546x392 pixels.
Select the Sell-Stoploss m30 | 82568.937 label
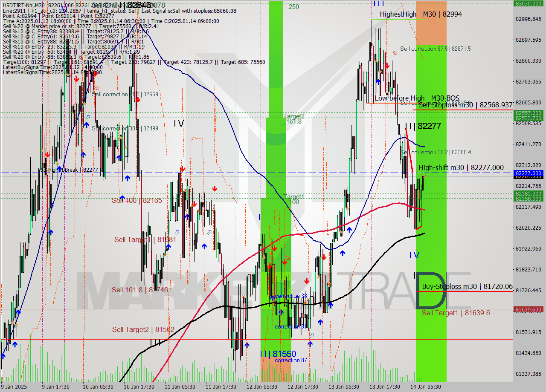(465, 105)
